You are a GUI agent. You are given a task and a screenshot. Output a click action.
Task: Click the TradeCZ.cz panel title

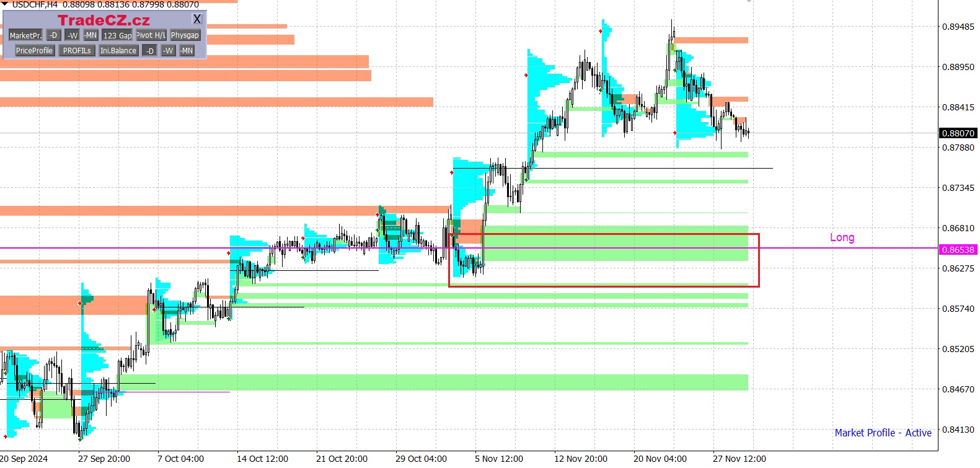104,20
